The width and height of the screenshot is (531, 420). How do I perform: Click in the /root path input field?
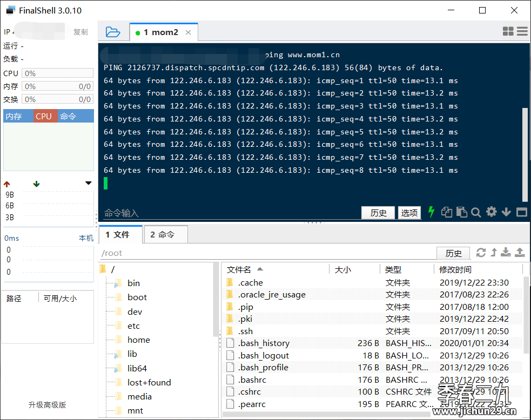click(x=265, y=253)
